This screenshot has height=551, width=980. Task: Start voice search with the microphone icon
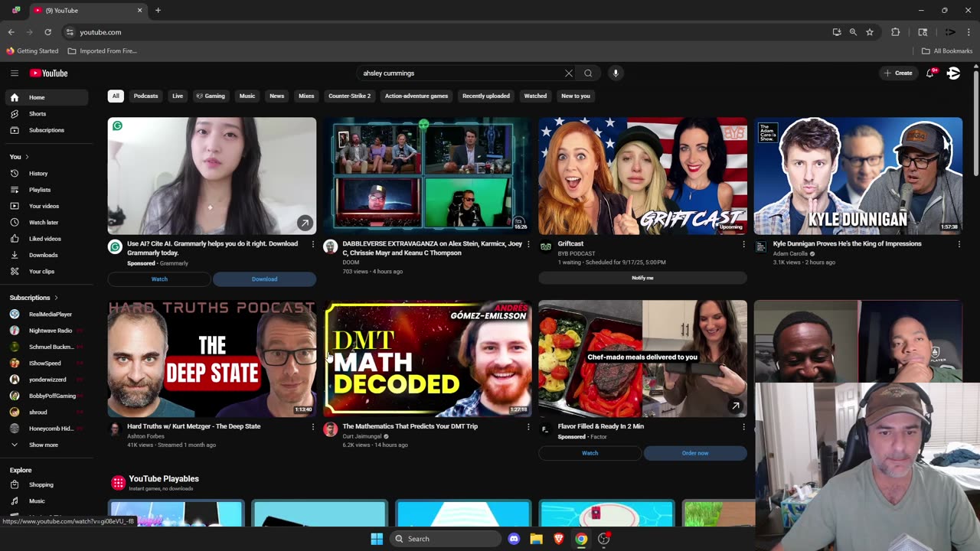(616, 73)
